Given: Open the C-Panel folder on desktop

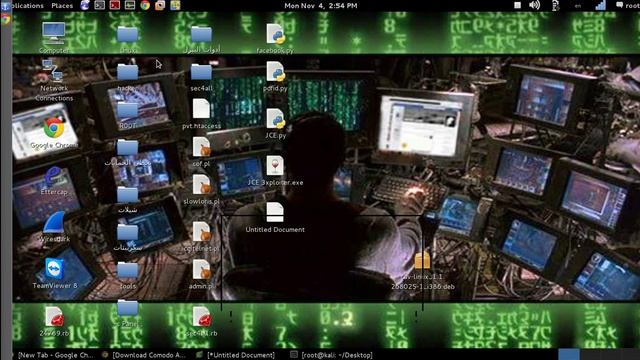Looking at the screenshot, I should (127, 308).
